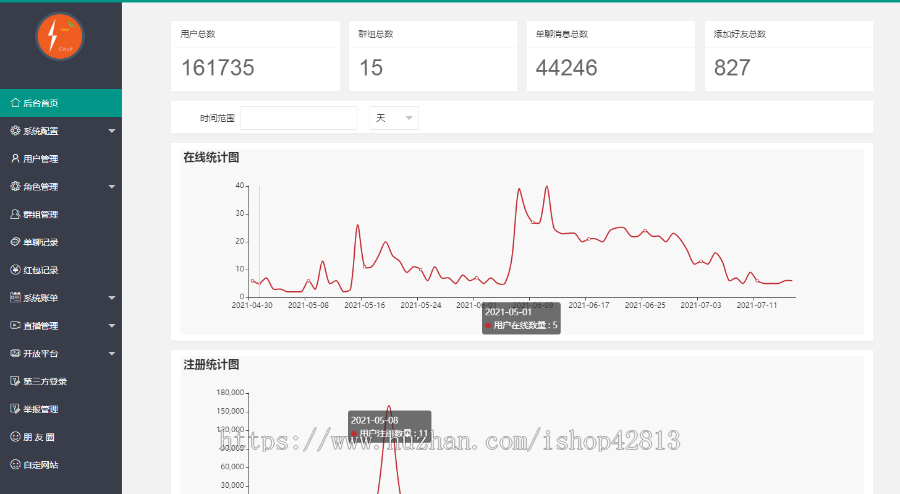Image resolution: width=900 pixels, height=494 pixels.
Task: Click the 2021-05-08 registration chart tooltip
Action: [390, 426]
